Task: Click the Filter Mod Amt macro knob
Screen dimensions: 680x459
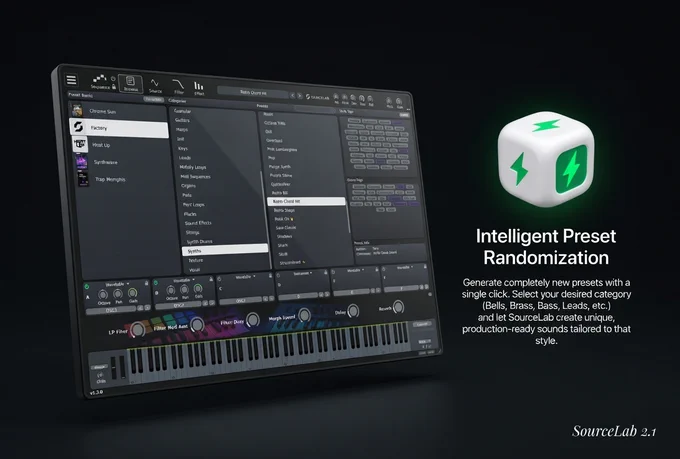Action: pos(197,325)
